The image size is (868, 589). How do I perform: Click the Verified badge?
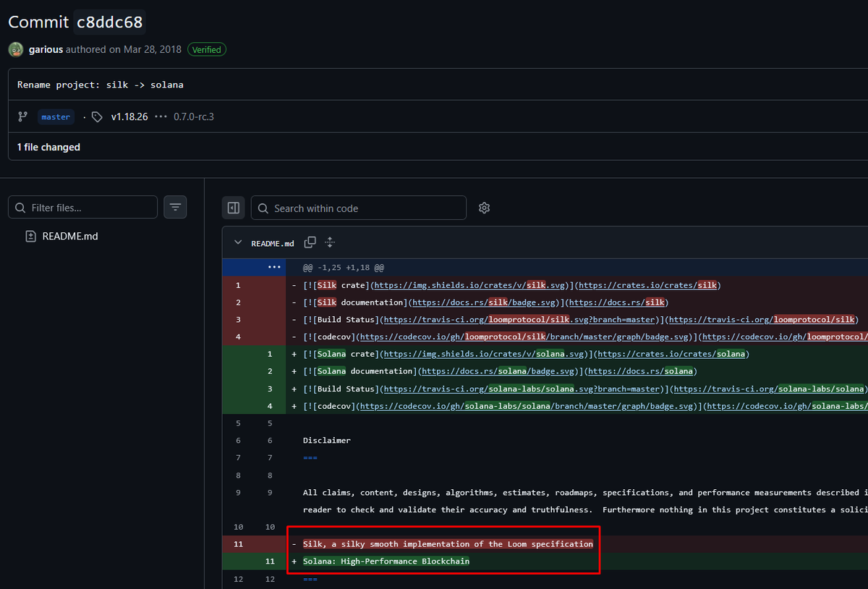click(207, 50)
